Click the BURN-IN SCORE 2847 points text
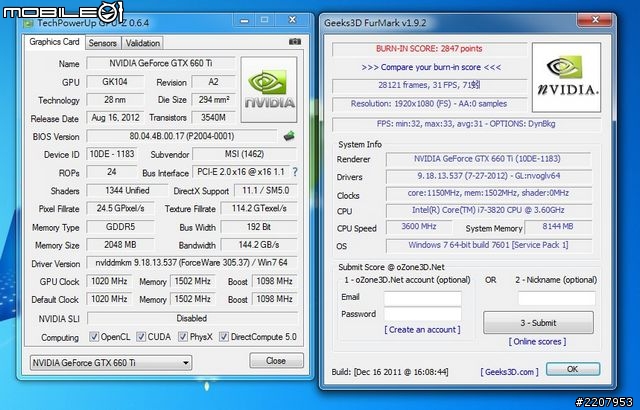 pyautogui.click(x=429, y=49)
